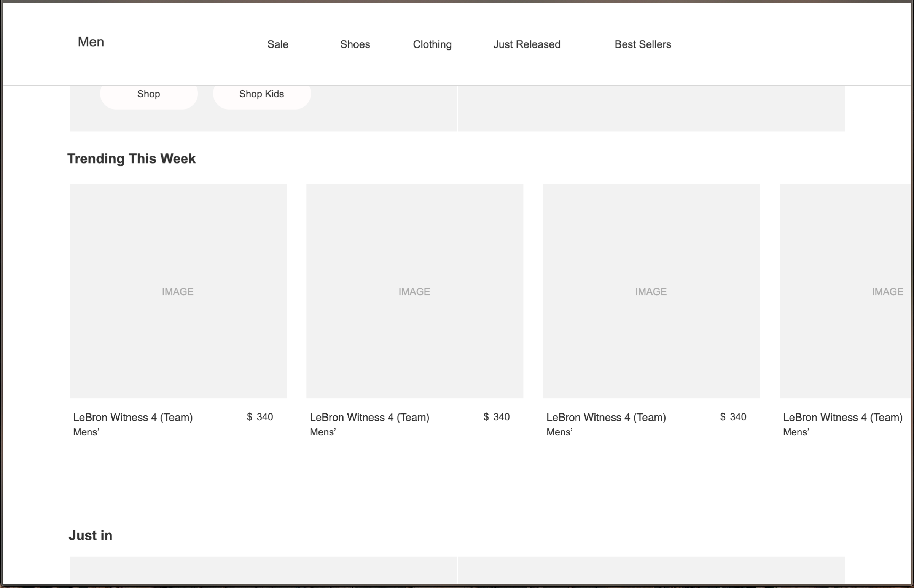Click the $ 340 price on third card

[733, 417]
